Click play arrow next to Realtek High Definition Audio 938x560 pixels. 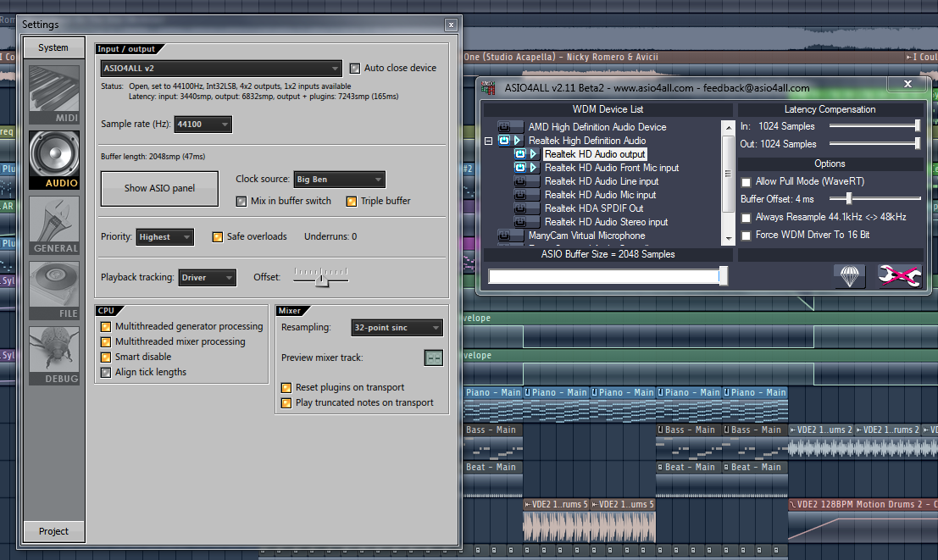tap(518, 141)
